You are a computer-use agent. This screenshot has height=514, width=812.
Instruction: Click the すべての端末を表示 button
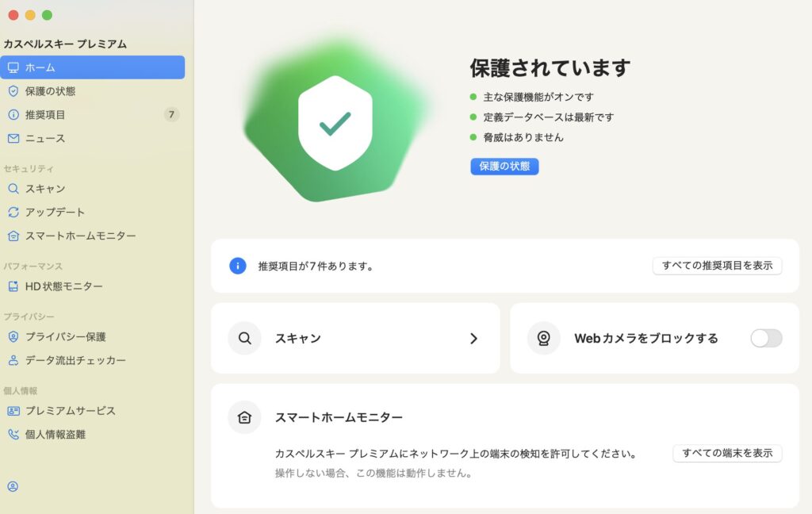[x=727, y=454]
